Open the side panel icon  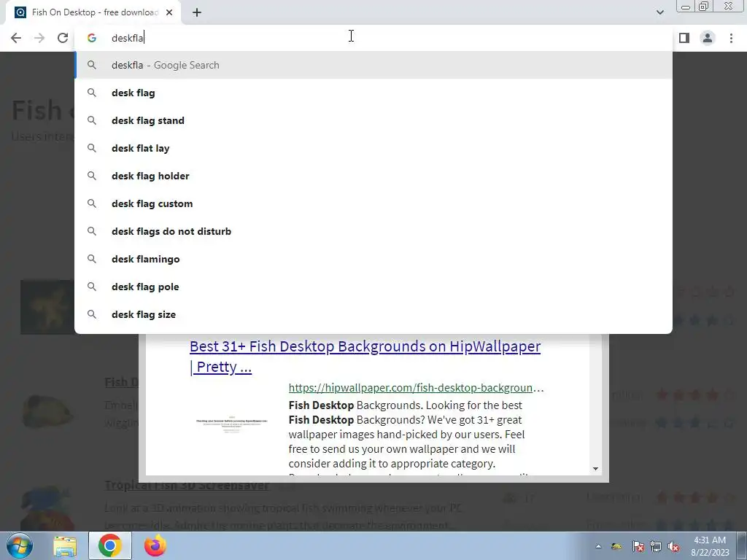click(x=684, y=38)
